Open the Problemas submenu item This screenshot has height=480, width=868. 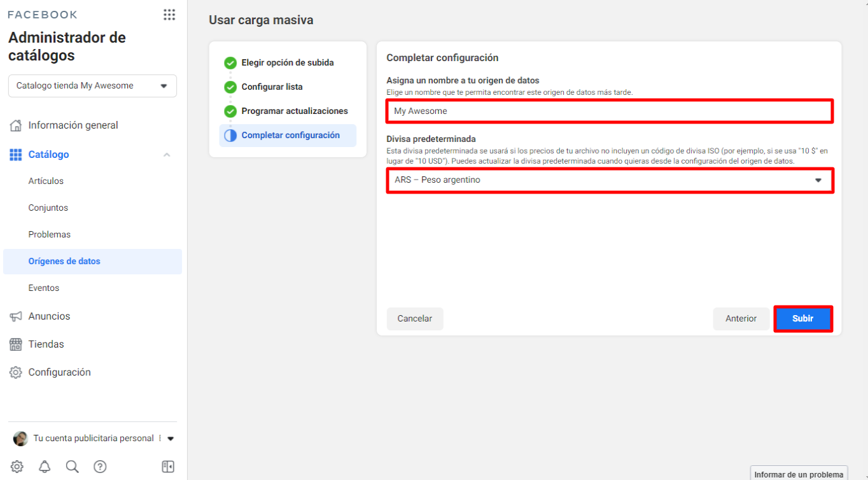[50, 235]
